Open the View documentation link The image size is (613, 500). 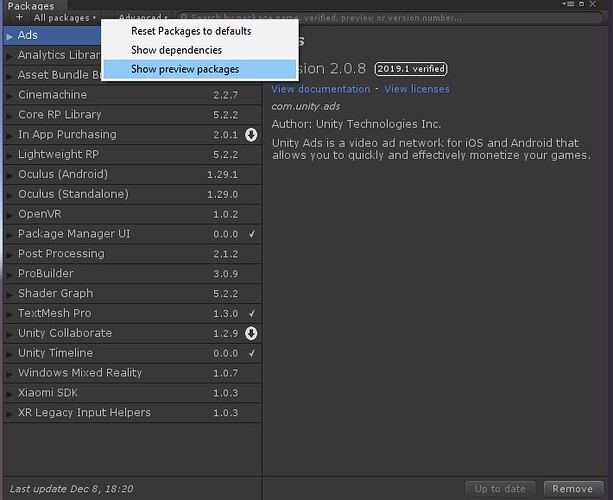pyautogui.click(x=321, y=90)
